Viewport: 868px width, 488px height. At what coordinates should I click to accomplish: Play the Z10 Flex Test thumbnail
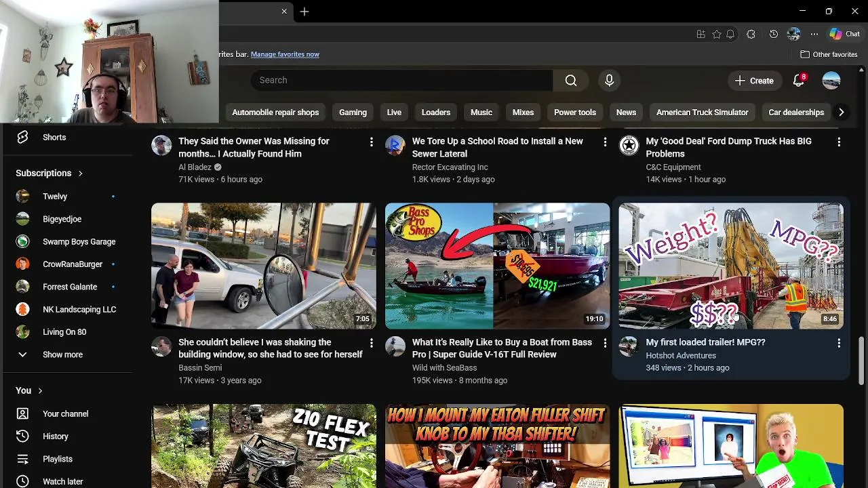264,446
